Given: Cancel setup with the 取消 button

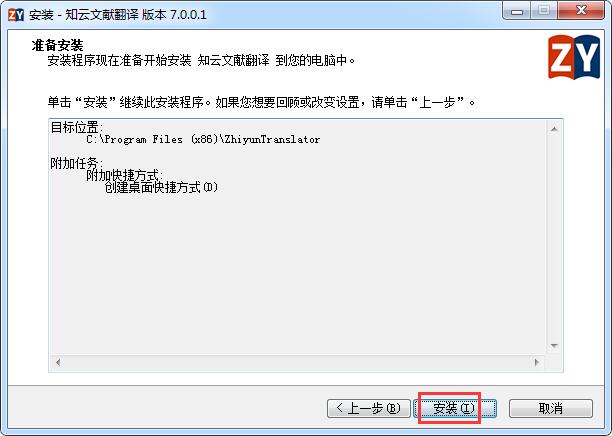Looking at the screenshot, I should pyautogui.click(x=551, y=408).
